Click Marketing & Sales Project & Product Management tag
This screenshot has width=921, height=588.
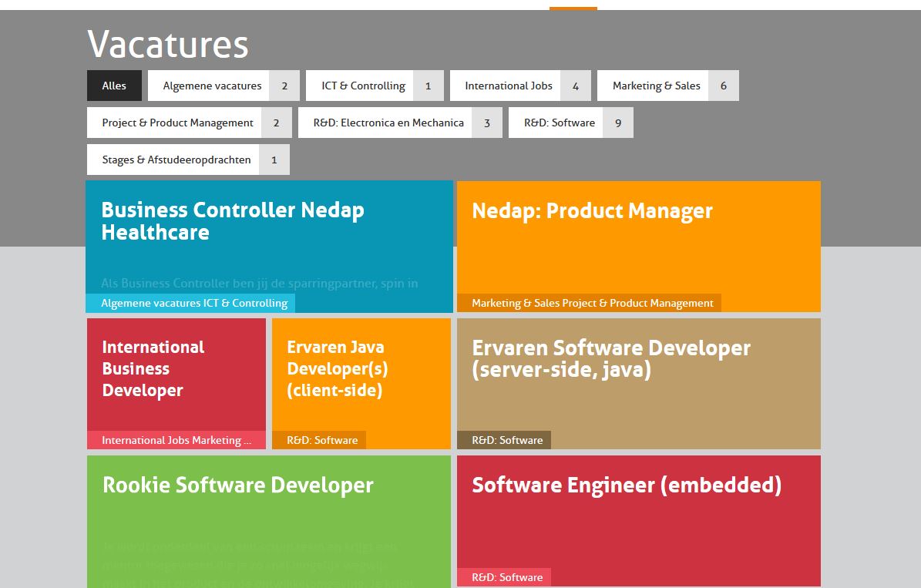click(589, 303)
